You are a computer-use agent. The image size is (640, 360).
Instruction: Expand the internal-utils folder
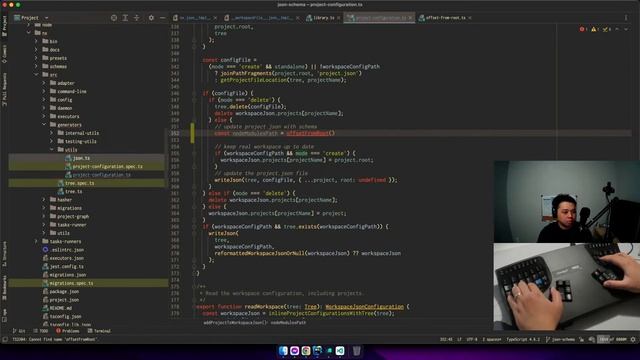51,133
